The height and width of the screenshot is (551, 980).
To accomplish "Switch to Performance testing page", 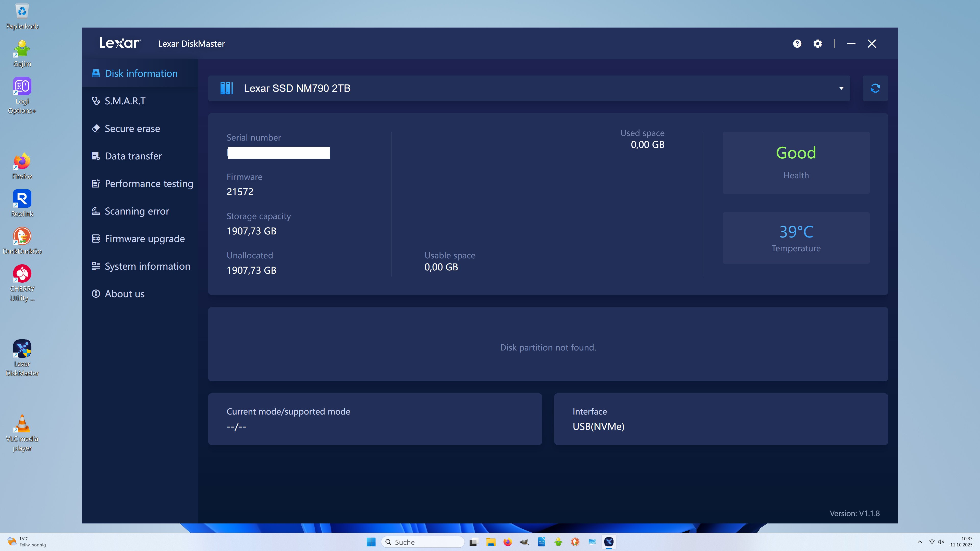I will click(149, 184).
